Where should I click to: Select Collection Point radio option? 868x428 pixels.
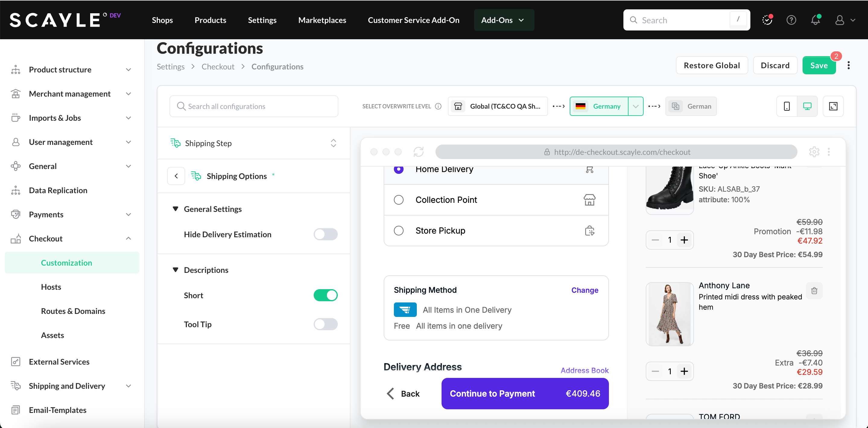point(399,200)
